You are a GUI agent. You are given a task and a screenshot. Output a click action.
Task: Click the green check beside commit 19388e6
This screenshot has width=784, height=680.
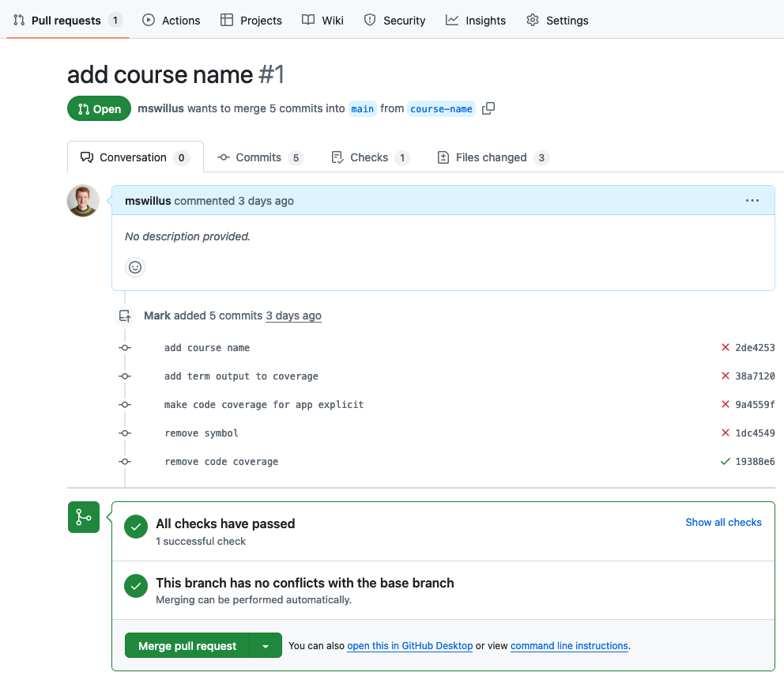pos(725,461)
